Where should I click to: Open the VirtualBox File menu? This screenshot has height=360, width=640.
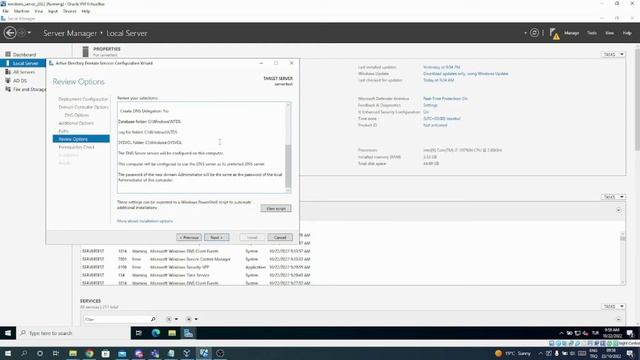click(x=5, y=11)
